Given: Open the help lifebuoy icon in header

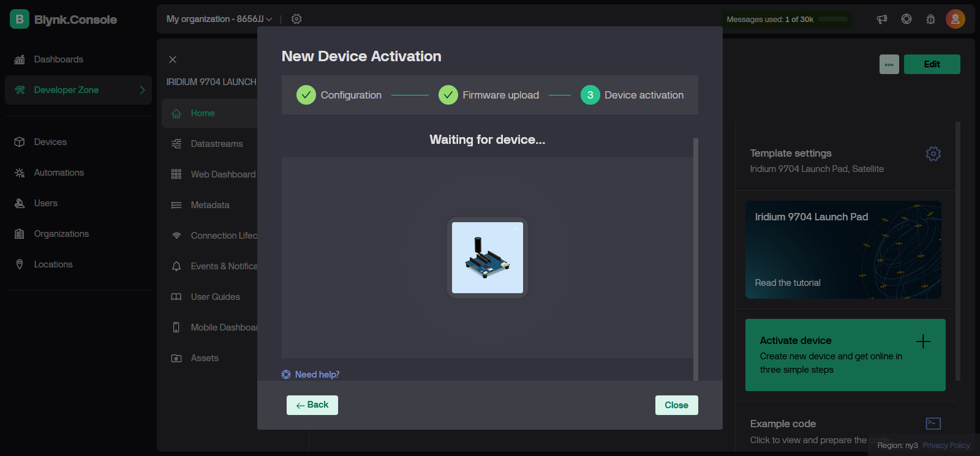Looking at the screenshot, I should click(x=907, y=19).
